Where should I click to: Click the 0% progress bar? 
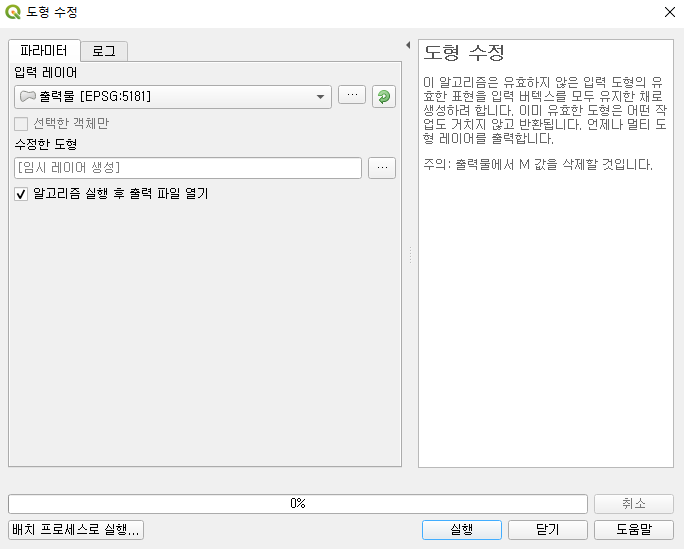click(298, 504)
